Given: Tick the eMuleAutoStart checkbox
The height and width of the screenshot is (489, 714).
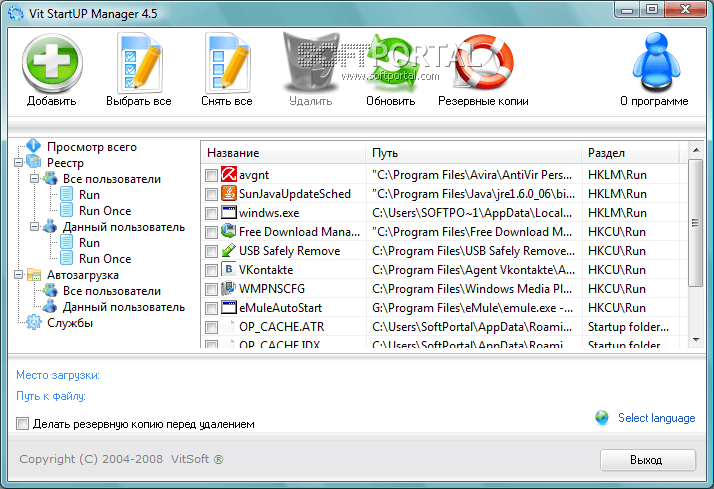Looking at the screenshot, I should tap(211, 308).
